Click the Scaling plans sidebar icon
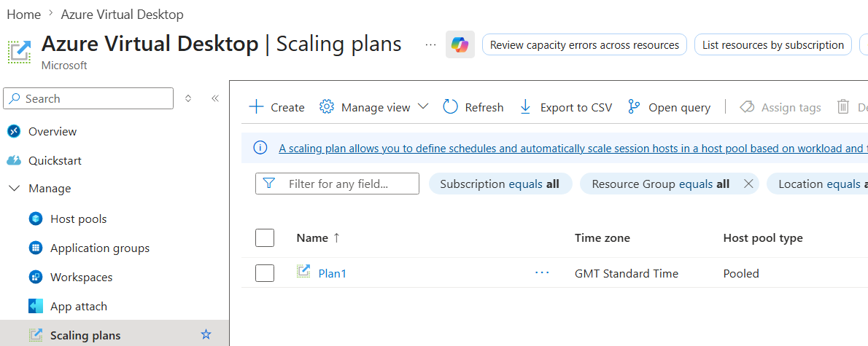This screenshot has width=868, height=346. [x=36, y=335]
